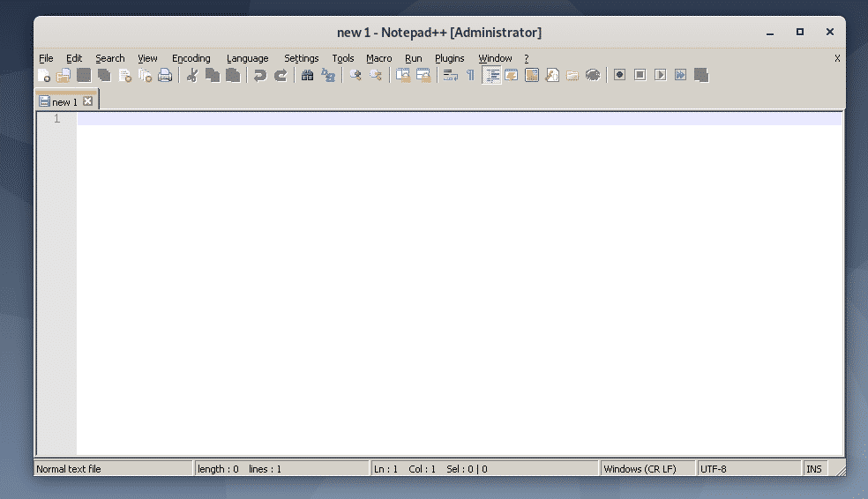The image size is (868, 499).
Task: Show the Function List panel
Action: click(x=552, y=75)
